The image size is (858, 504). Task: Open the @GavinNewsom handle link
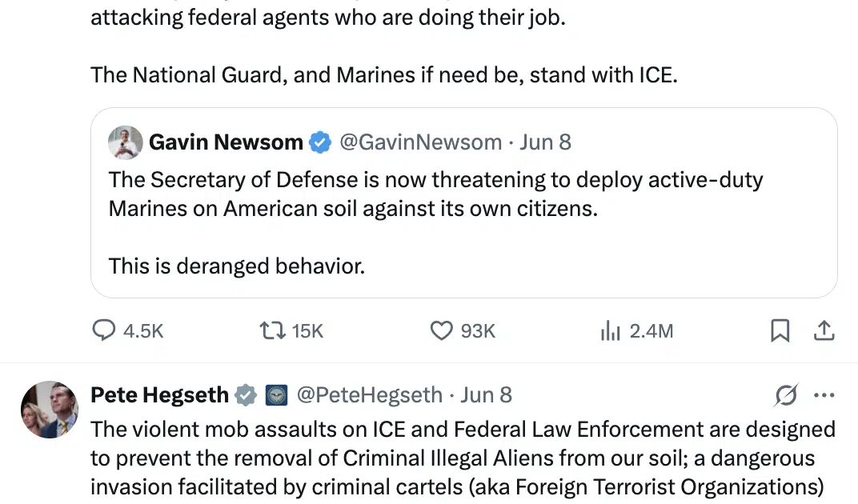tap(420, 142)
